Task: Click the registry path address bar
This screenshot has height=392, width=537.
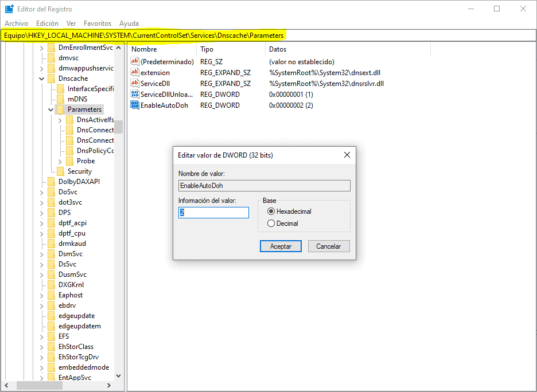Action: (x=268, y=35)
